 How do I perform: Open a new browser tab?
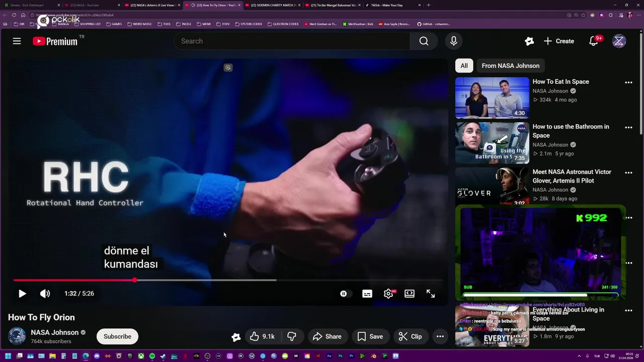click(x=429, y=5)
